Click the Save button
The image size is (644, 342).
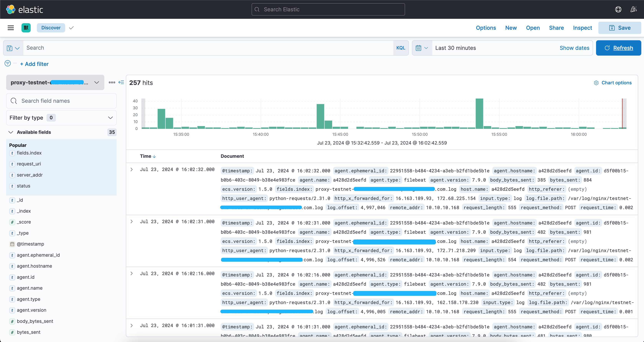click(619, 28)
